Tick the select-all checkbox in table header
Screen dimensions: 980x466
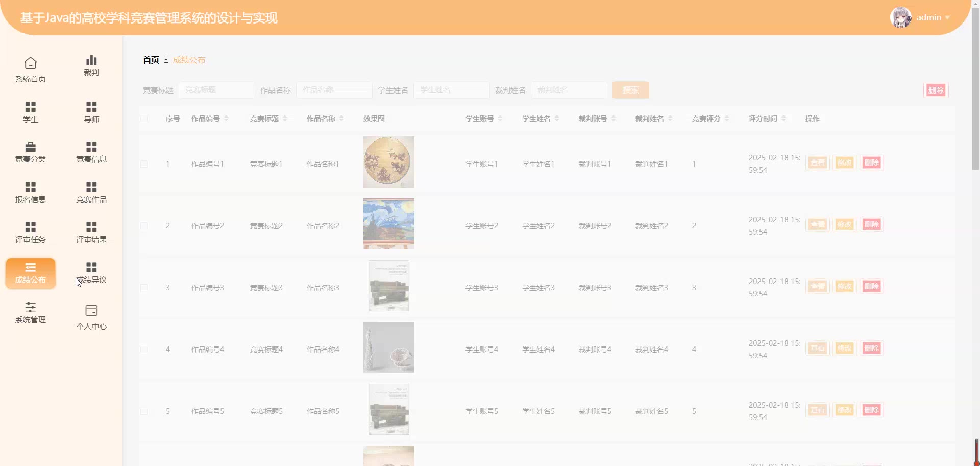click(x=144, y=119)
